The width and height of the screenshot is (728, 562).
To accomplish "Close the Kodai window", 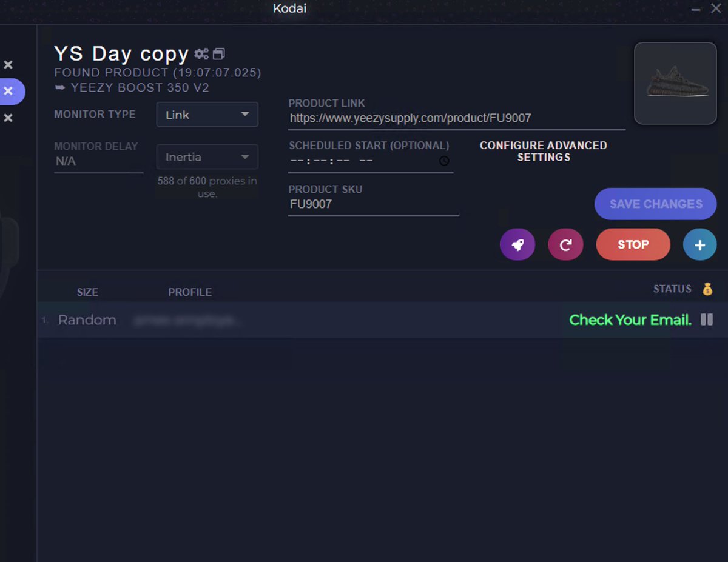I will 716,8.
